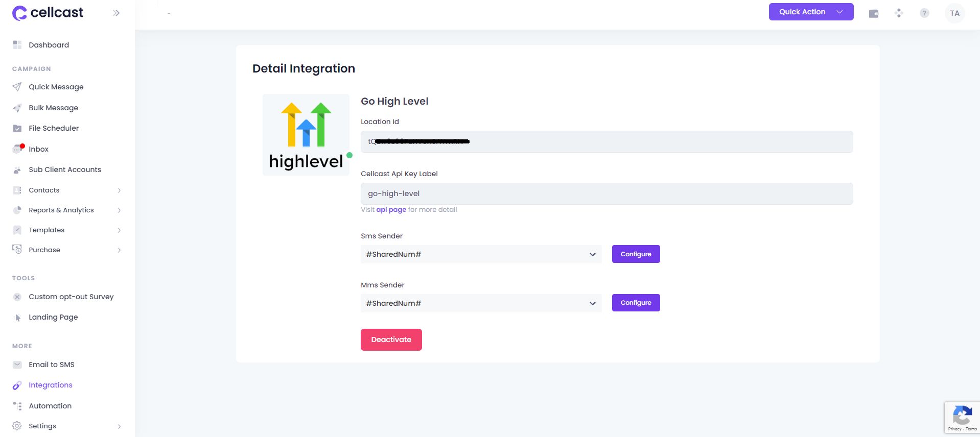The height and width of the screenshot is (437, 980).
Task: Open the Sms Sender dropdown
Action: (x=481, y=254)
